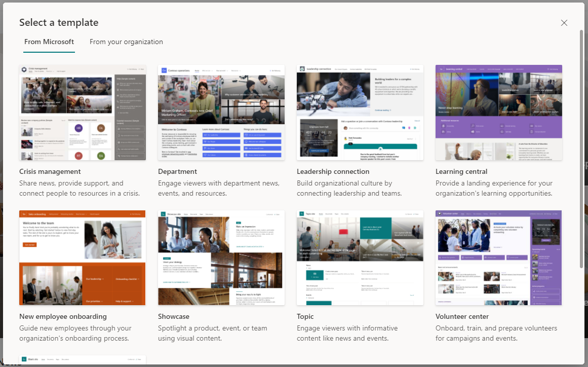Switch to From your organization tab

pos(126,42)
